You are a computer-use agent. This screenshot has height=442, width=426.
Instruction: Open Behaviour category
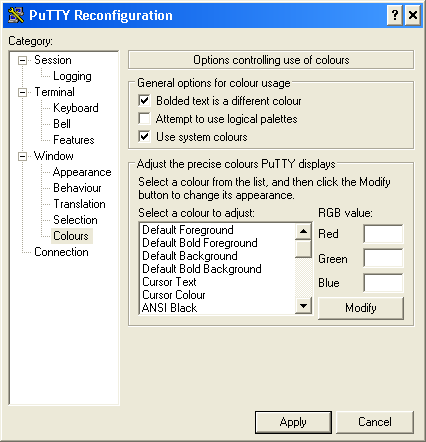77,188
